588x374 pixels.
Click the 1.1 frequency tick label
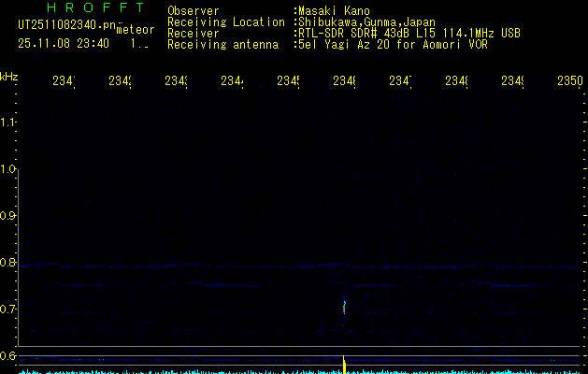click(x=9, y=122)
